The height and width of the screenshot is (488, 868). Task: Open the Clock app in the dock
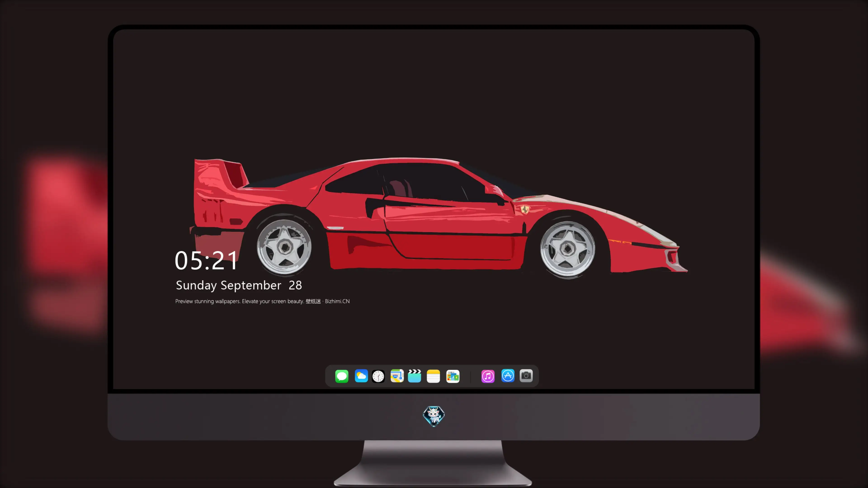pos(378,376)
